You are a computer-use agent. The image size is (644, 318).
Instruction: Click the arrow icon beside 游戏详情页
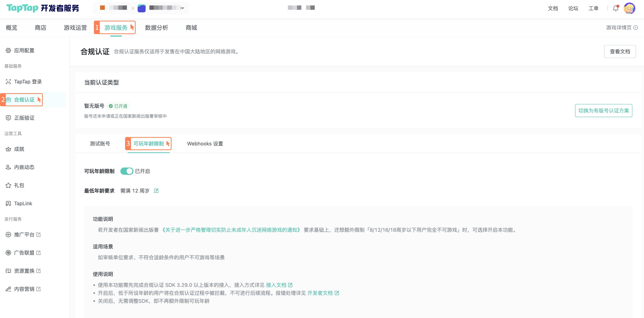coord(636,28)
